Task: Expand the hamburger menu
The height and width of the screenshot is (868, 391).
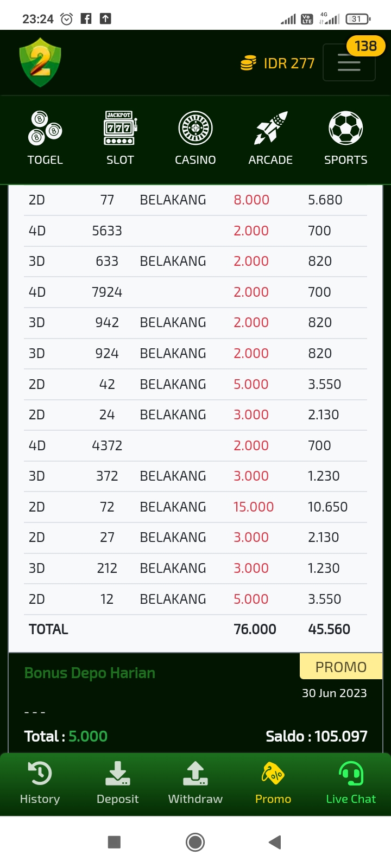Action: 349,63
